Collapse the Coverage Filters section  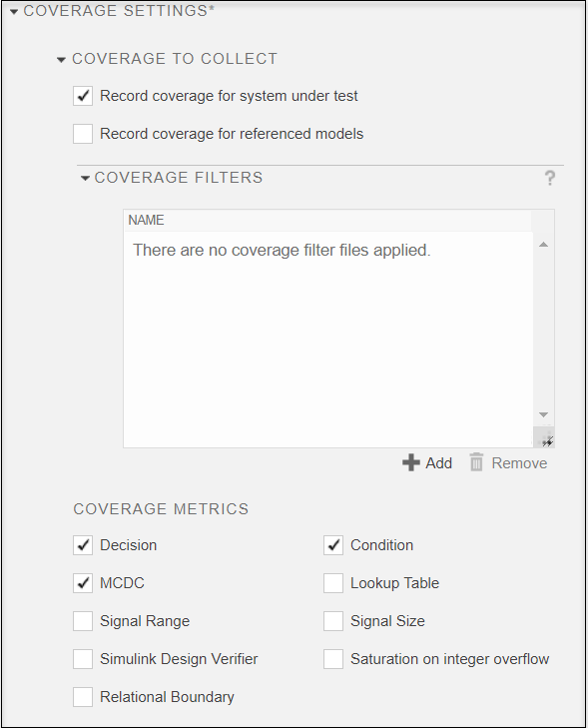coord(85,178)
